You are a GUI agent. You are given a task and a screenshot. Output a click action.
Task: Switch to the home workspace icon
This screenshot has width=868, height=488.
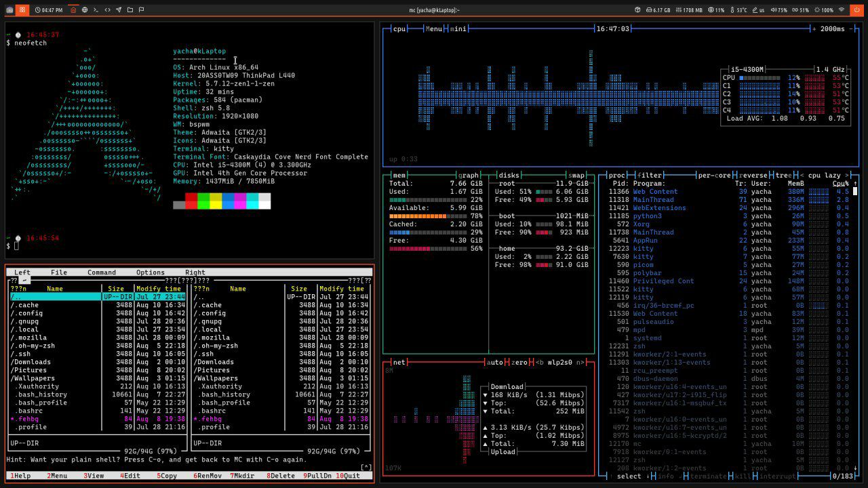pyautogui.click(x=73, y=10)
